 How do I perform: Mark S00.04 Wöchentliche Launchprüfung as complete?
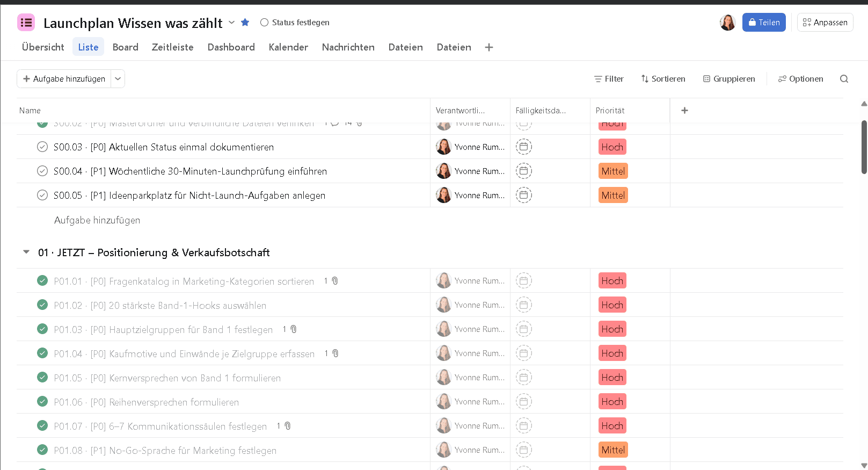click(42, 171)
